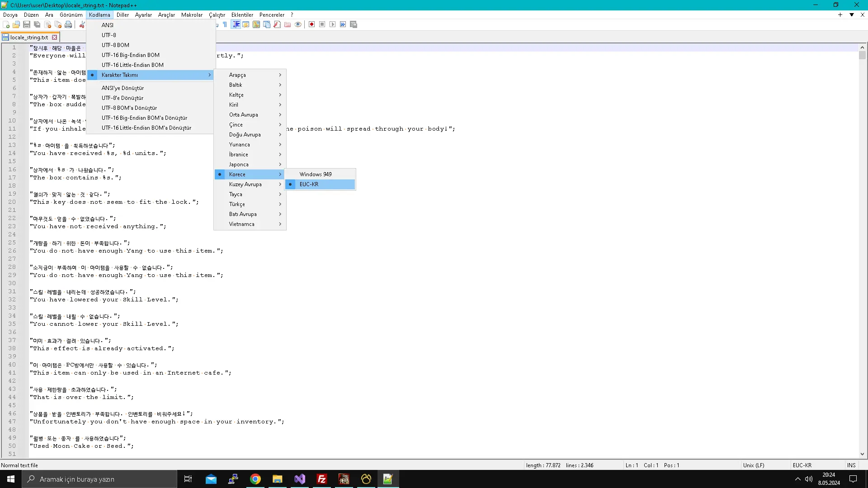Click the Save file toolbar icon
Image resolution: width=868 pixels, height=488 pixels.
(27, 24)
